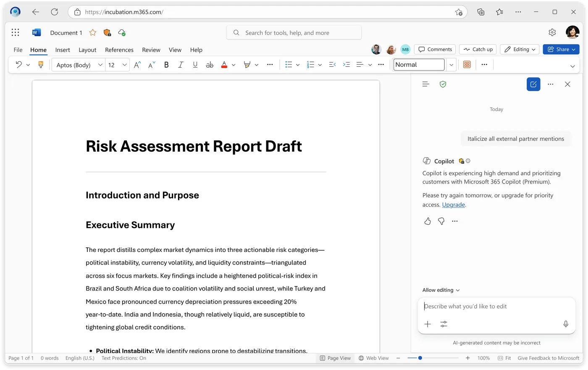
Task: Click the microphone icon in Copilot
Action: click(x=566, y=324)
